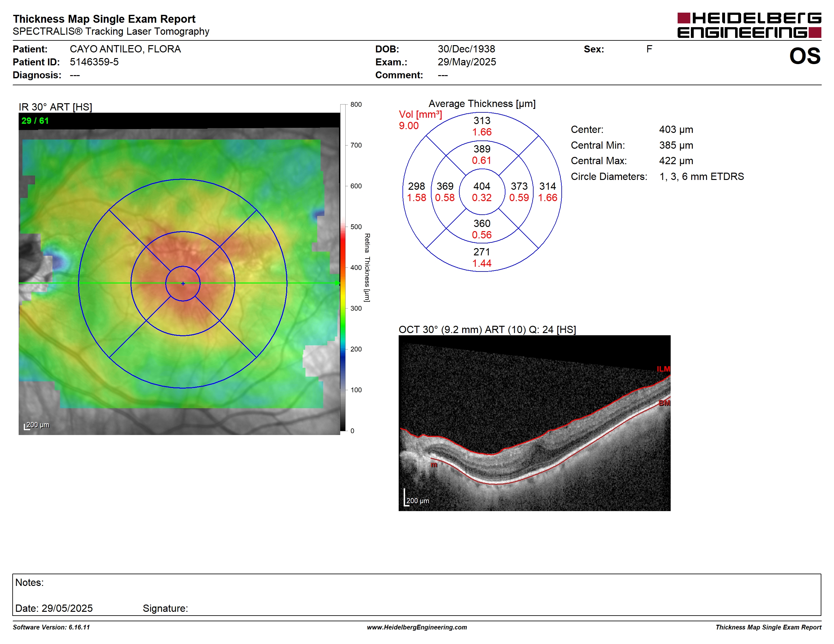Click the patient name CAYO ANTILEO, FLORA
The image size is (834, 644).
(125, 49)
